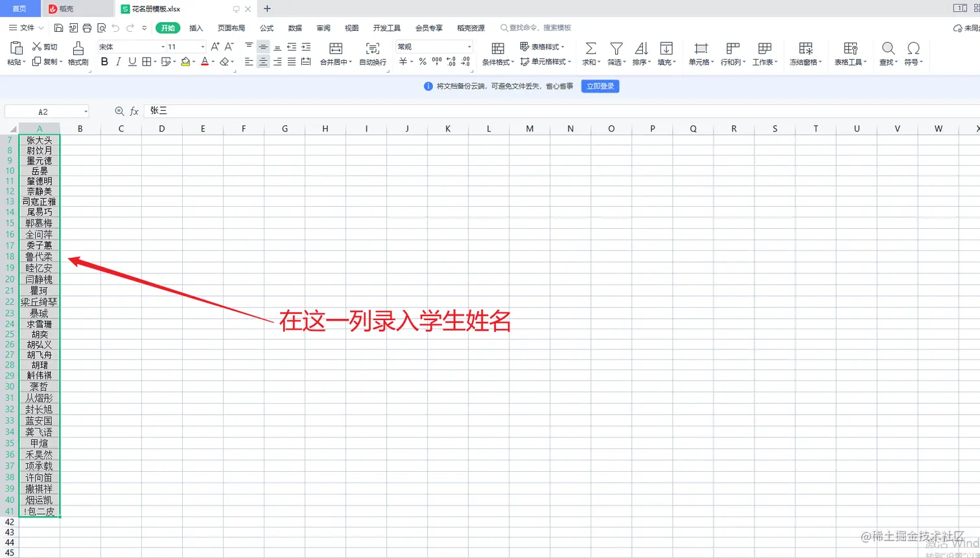Image resolution: width=980 pixels, height=558 pixels.
Task: Click the fx insert function icon
Action: tap(134, 111)
